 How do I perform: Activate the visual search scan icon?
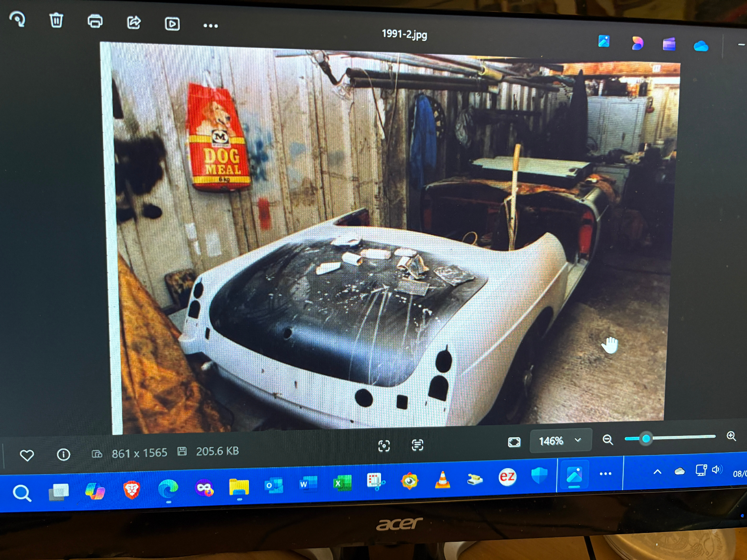pos(384,446)
